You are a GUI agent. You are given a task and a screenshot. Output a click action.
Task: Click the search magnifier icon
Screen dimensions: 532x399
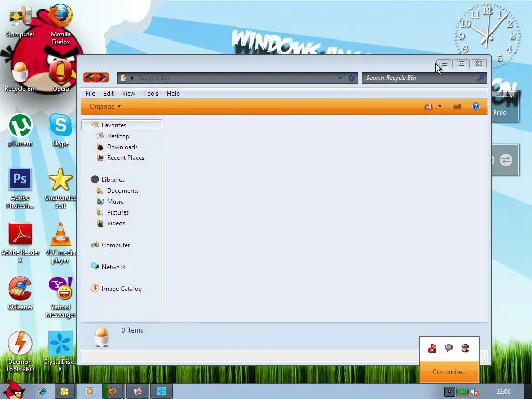point(481,78)
